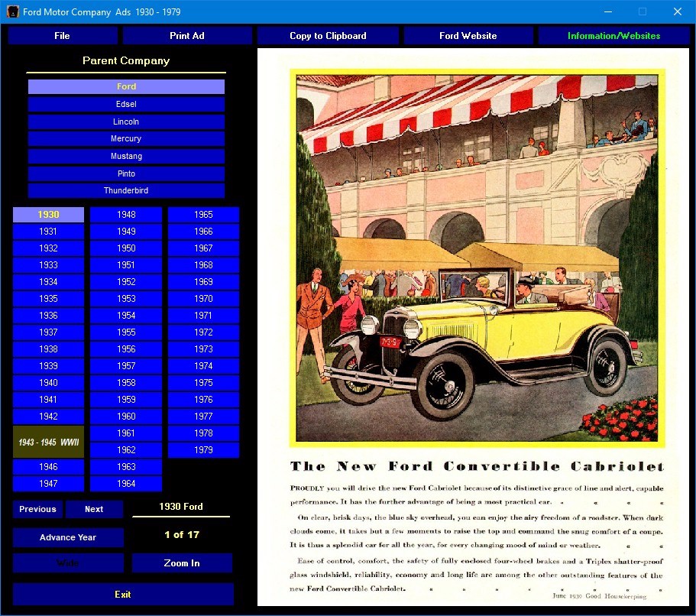
Task: Select year 1962
Action: point(126,450)
